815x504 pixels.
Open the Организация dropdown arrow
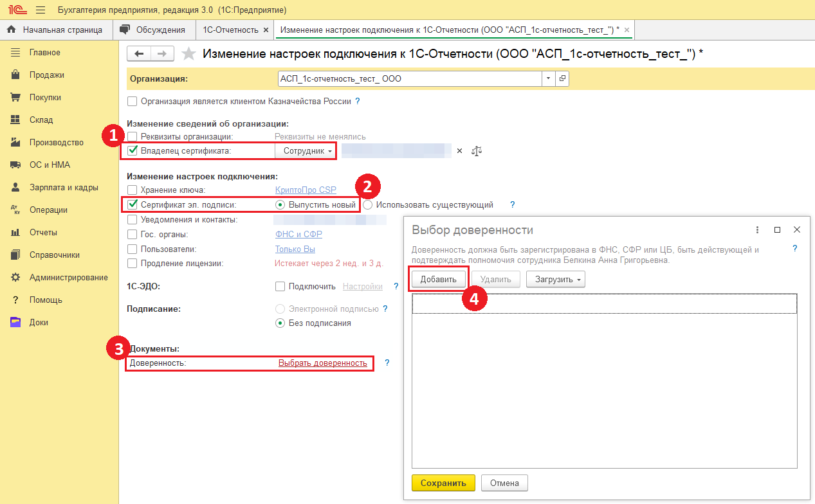click(x=549, y=78)
